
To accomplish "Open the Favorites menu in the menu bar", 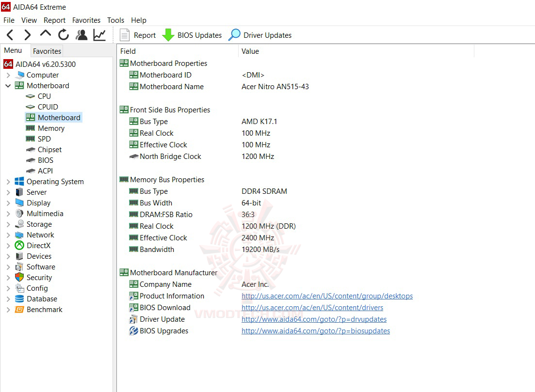I will coord(86,20).
